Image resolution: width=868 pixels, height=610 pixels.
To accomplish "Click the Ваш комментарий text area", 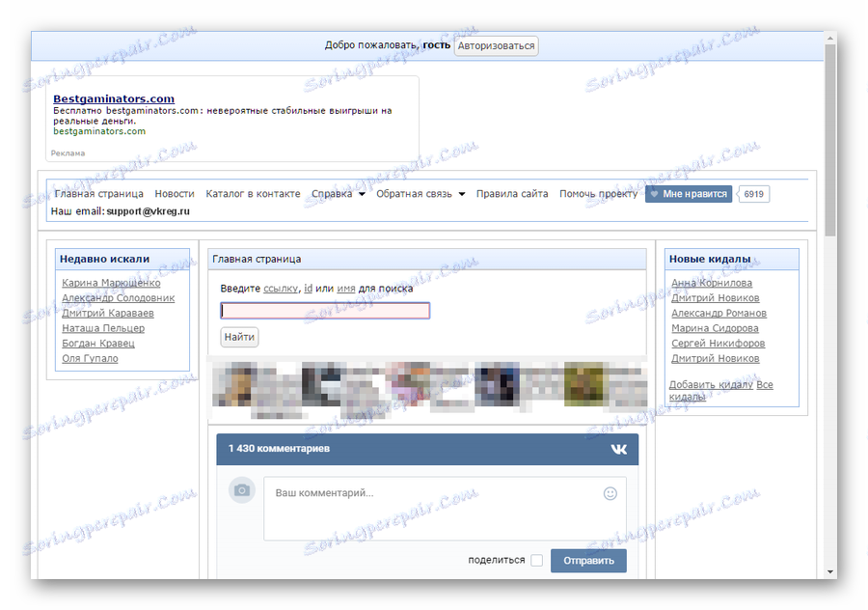I will pos(445,509).
